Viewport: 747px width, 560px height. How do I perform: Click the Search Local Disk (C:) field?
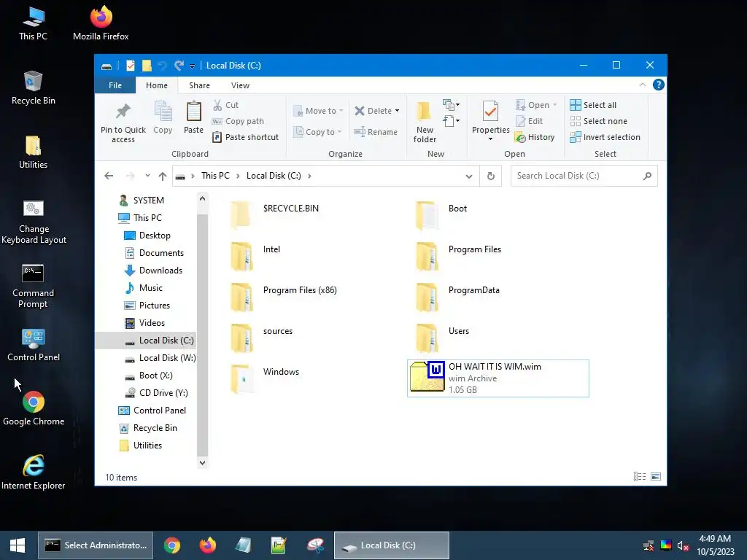pyautogui.click(x=578, y=176)
